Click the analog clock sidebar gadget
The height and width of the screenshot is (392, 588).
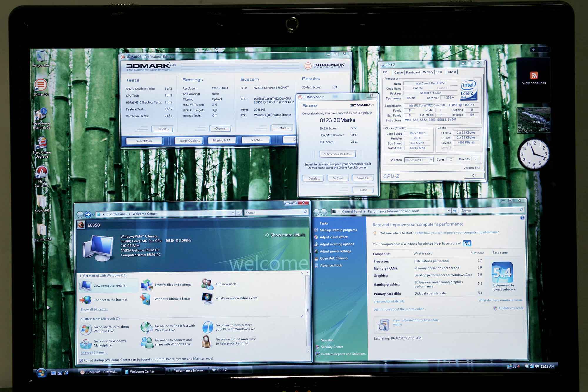click(x=534, y=154)
